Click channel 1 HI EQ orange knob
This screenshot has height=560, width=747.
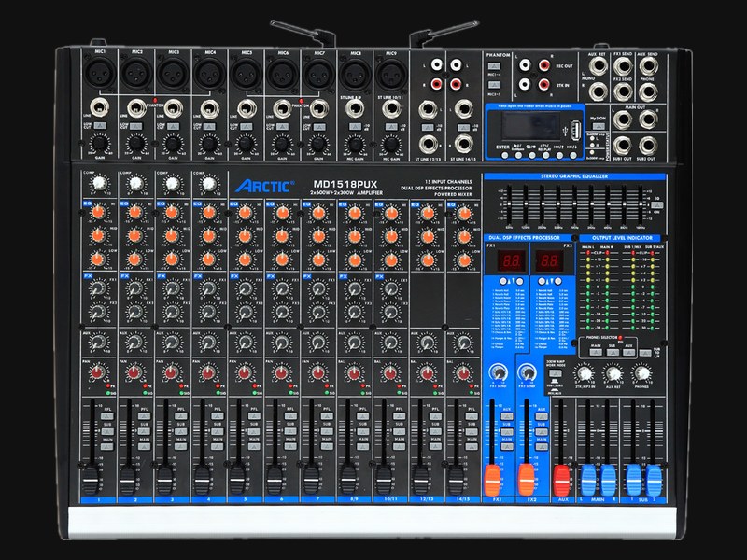point(98,212)
